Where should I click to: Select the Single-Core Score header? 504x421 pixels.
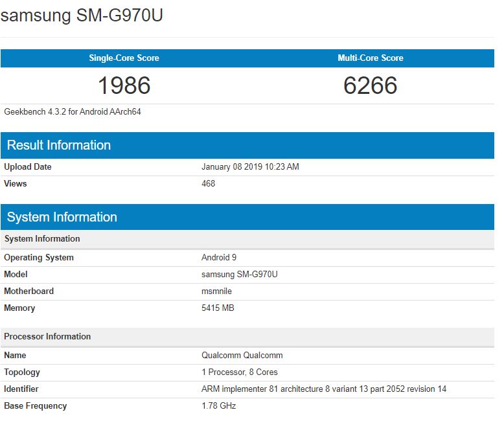(124, 58)
